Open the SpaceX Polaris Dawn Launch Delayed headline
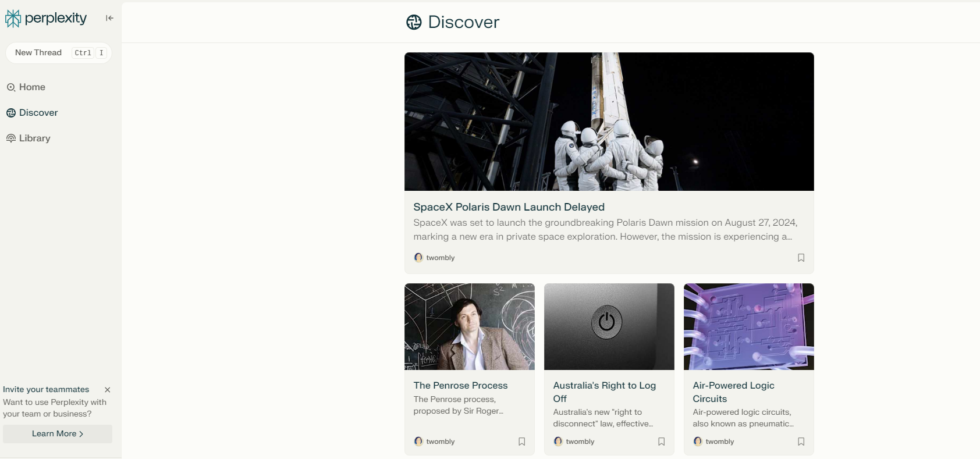 pyautogui.click(x=509, y=207)
